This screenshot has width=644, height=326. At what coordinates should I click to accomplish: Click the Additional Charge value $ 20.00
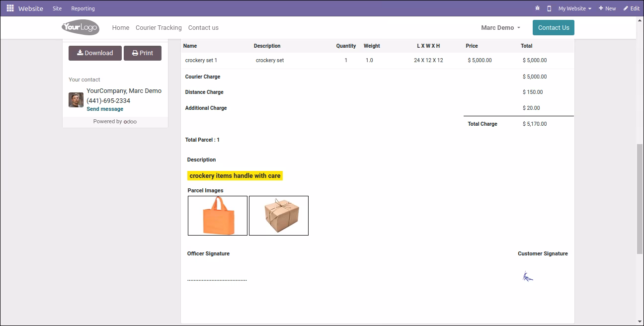(531, 108)
